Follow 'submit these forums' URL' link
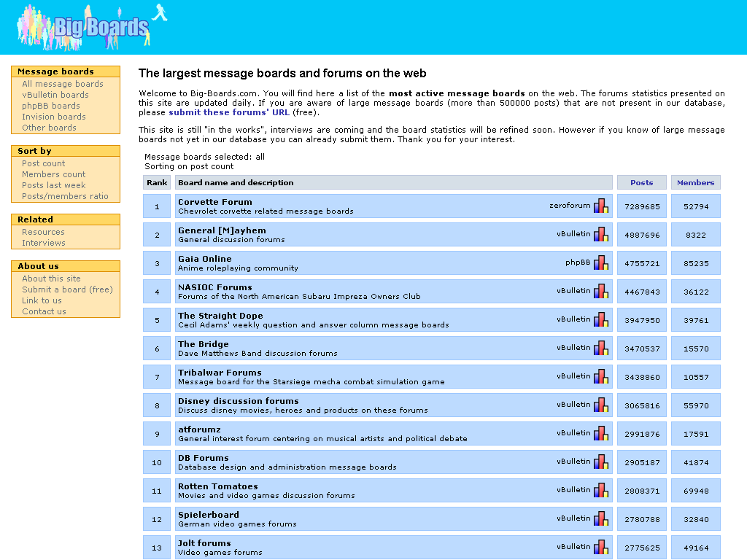The width and height of the screenshot is (747, 560). click(229, 112)
